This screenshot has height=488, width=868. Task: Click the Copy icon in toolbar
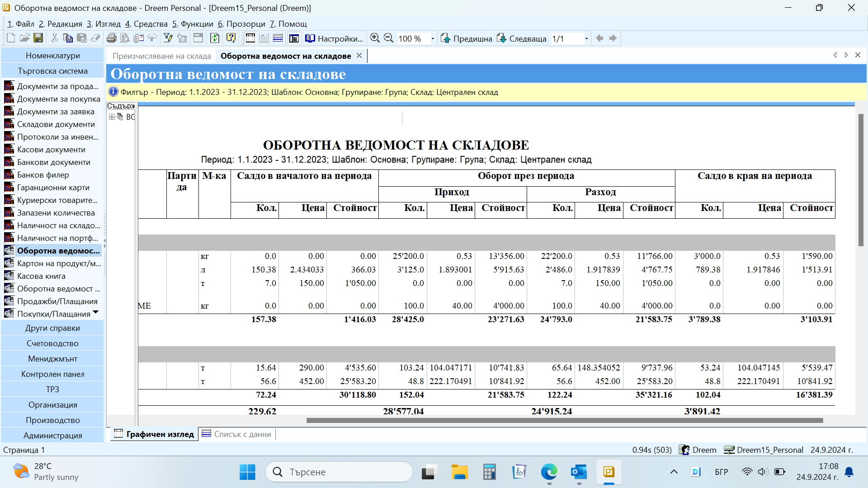(68, 38)
